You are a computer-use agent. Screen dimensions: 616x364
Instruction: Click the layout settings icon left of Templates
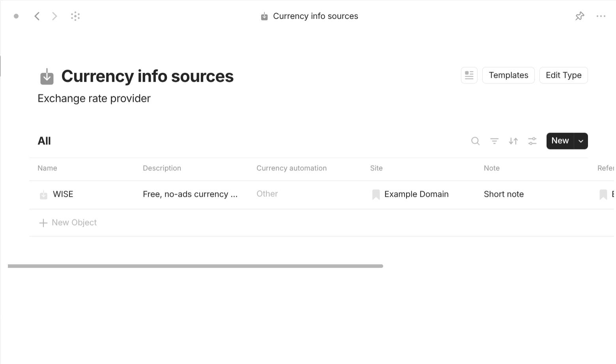tap(469, 75)
